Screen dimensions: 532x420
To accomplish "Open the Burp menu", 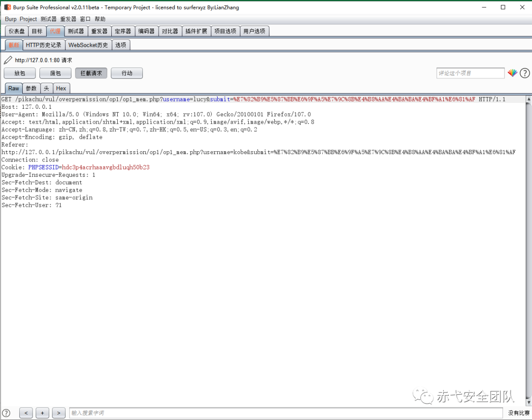I will (x=10, y=19).
